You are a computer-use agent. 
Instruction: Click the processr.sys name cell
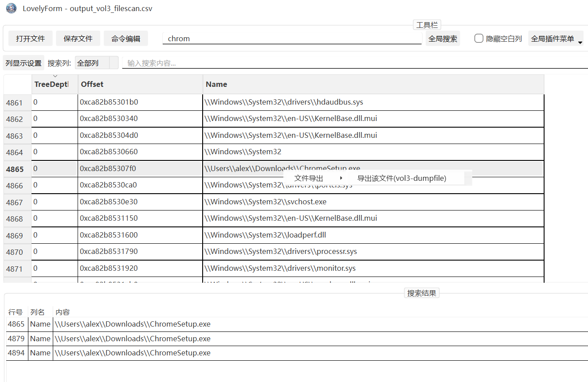[373, 252]
